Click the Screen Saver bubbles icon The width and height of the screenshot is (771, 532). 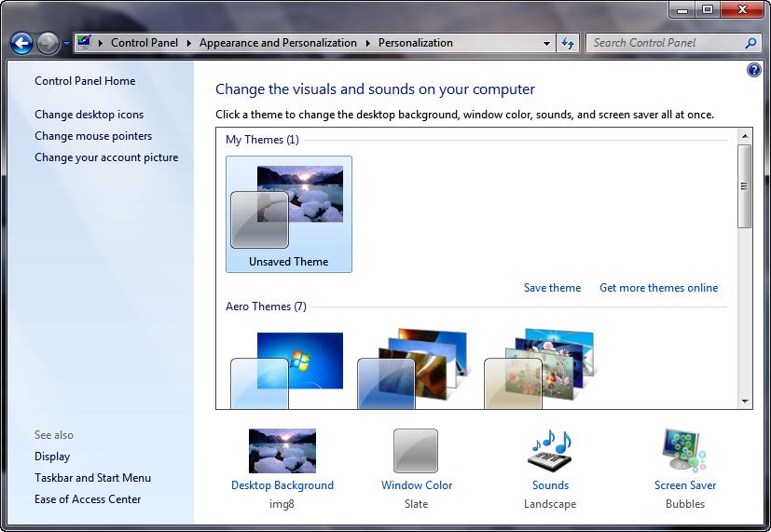684,450
